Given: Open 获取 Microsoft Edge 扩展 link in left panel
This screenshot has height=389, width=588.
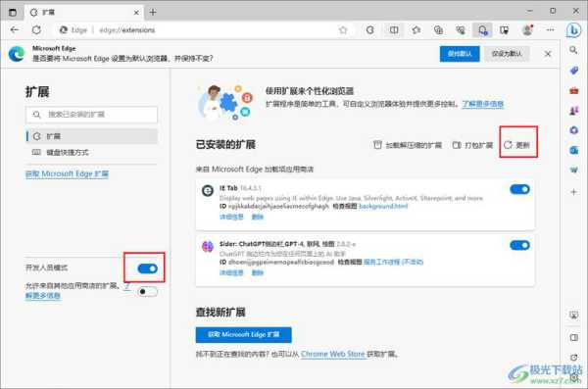Looking at the screenshot, I should coord(67,174).
